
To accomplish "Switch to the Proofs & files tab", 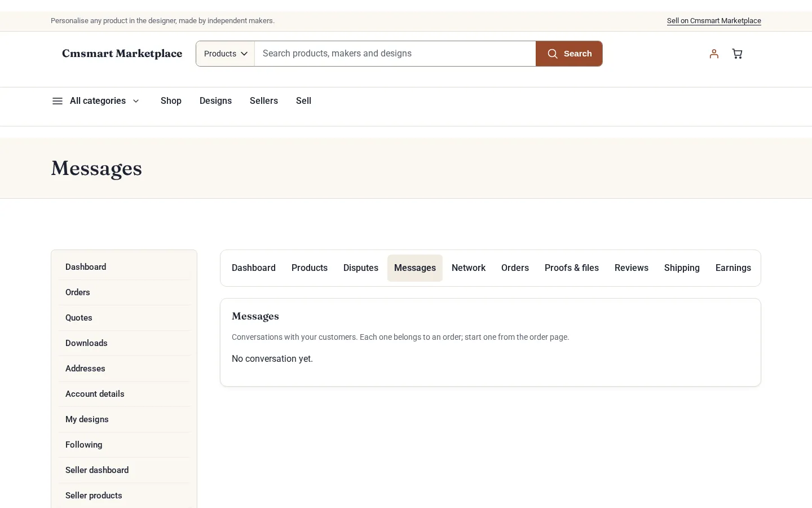I will [572, 268].
